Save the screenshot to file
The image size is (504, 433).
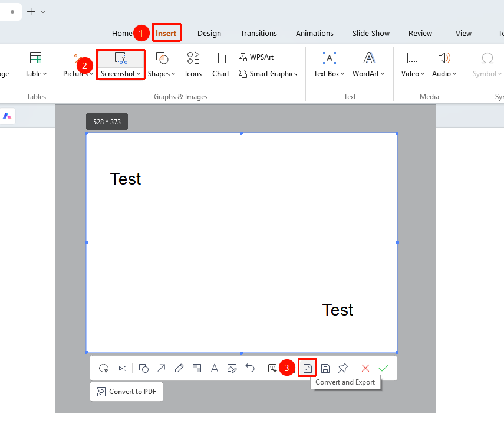[325, 368]
